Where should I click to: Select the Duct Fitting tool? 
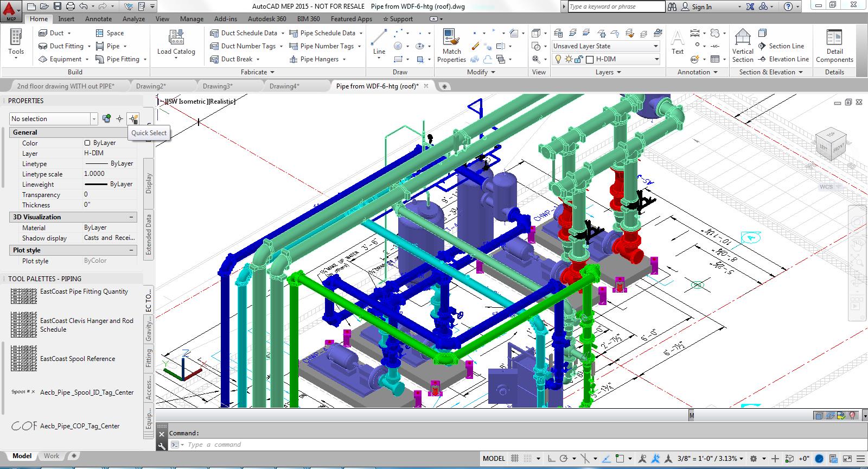pos(65,46)
